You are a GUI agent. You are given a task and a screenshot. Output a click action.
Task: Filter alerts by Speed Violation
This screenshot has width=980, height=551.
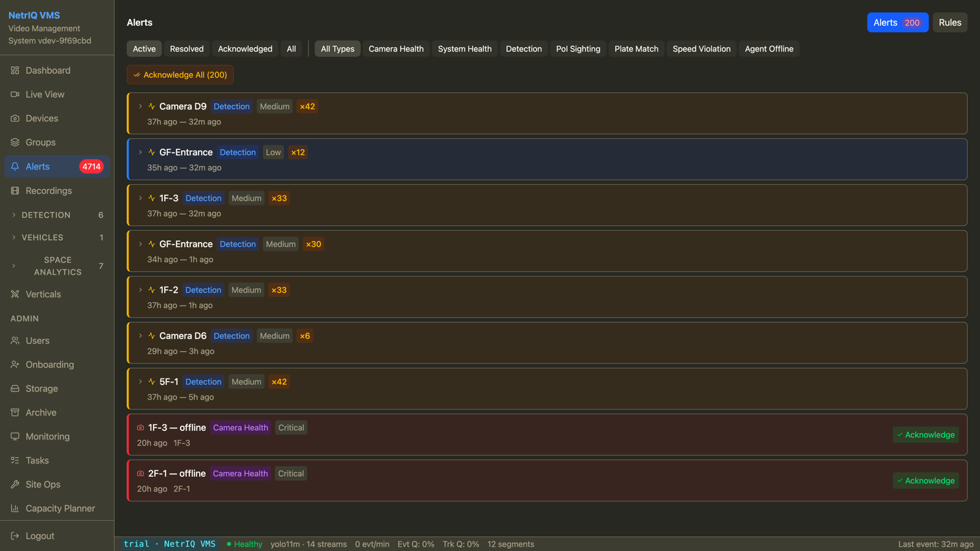pyautogui.click(x=701, y=49)
